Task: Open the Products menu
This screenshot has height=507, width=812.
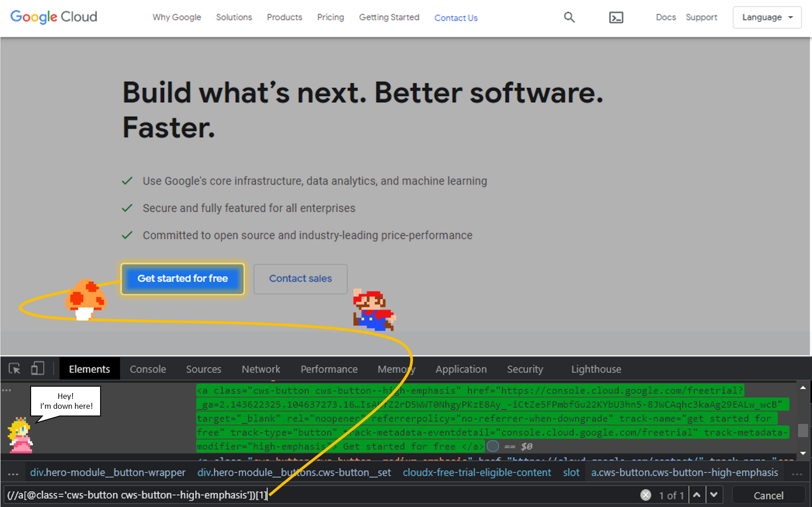Action: [x=284, y=17]
